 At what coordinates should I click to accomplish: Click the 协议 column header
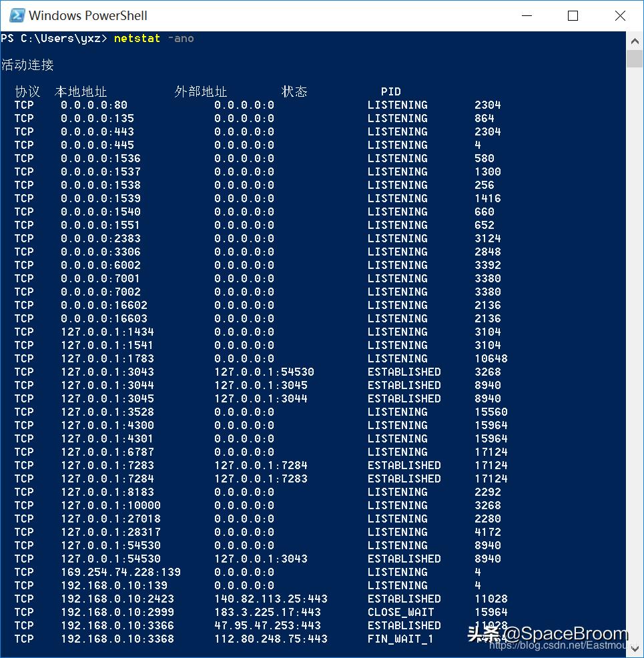[x=27, y=91]
